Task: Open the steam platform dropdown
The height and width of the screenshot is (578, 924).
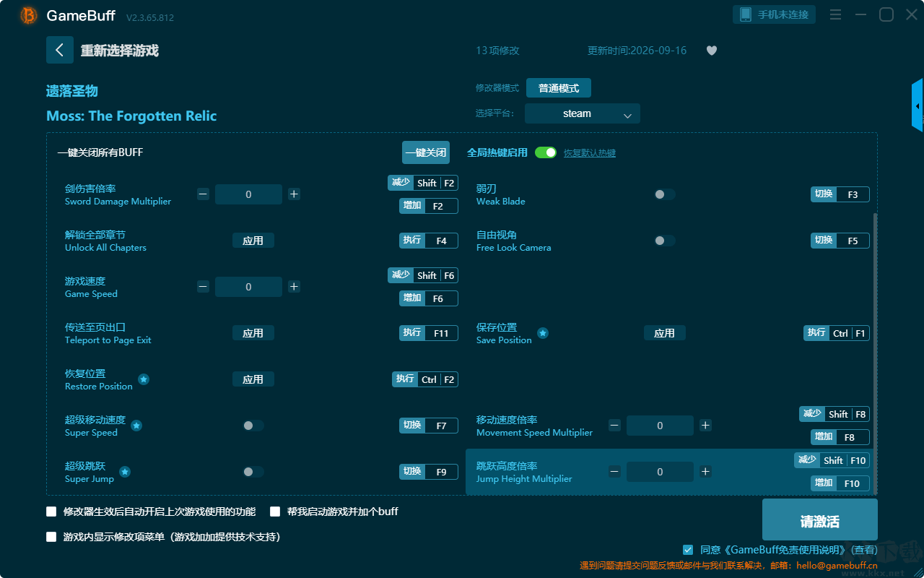Action: click(583, 113)
